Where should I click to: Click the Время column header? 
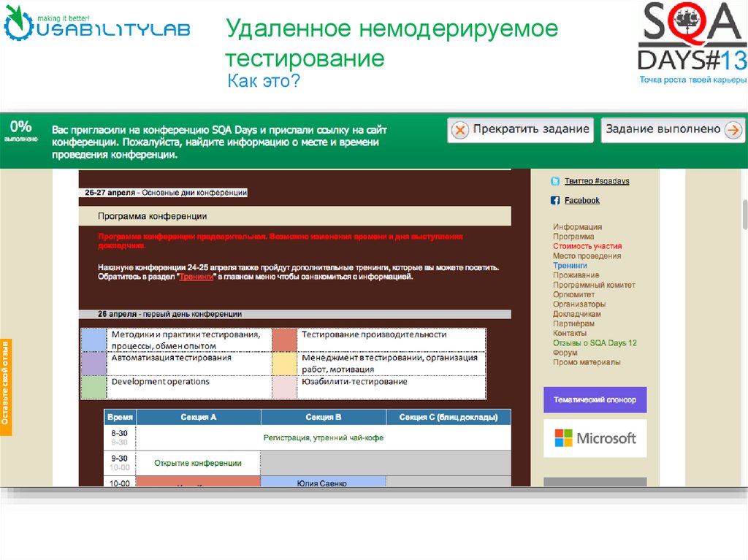point(121,418)
